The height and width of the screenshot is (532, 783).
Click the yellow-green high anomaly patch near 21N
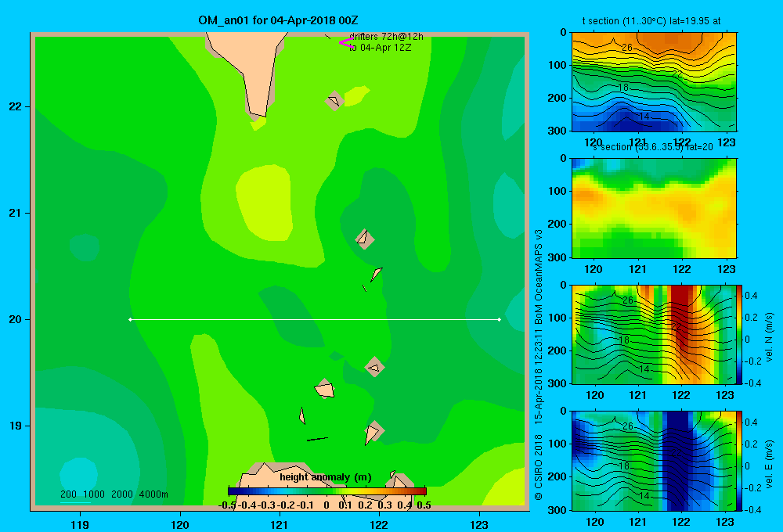pos(264,202)
